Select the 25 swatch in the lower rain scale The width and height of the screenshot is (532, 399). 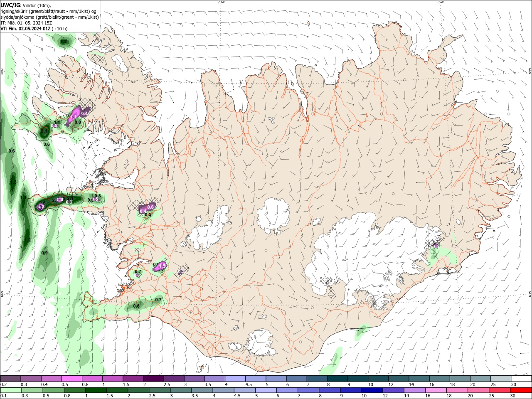500,390
